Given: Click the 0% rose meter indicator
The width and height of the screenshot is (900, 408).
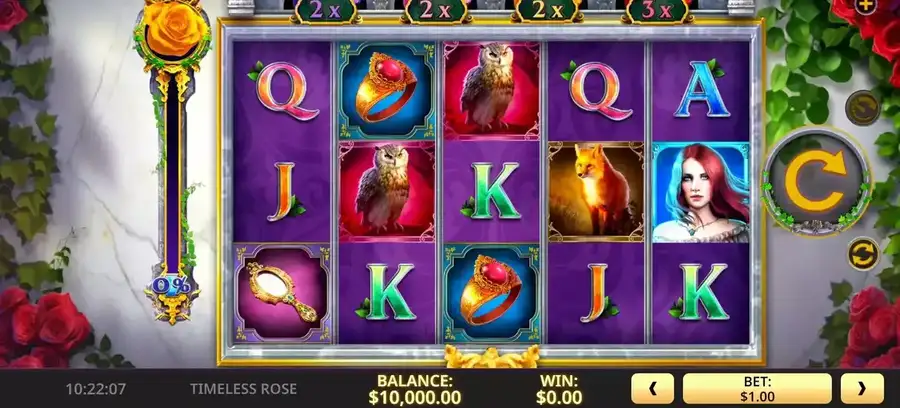Looking at the screenshot, I should (x=172, y=286).
